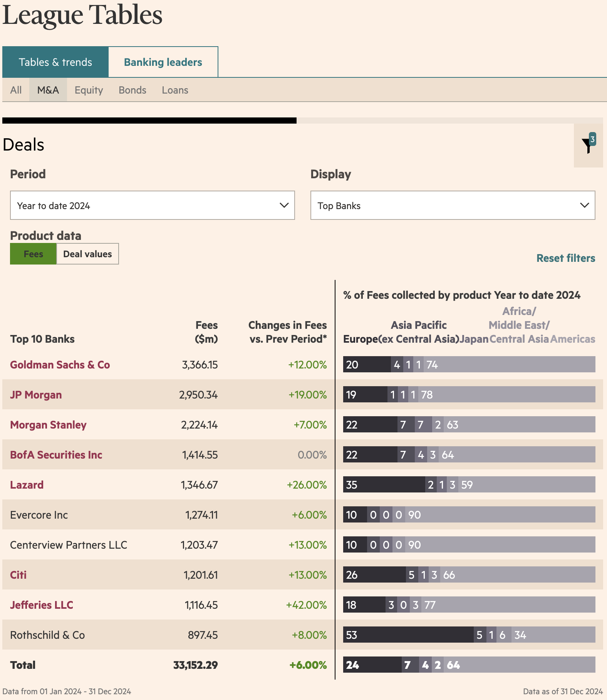Screen dimensions: 607x700
Task: Click the black progress bar under tabs
Action: 149,121
